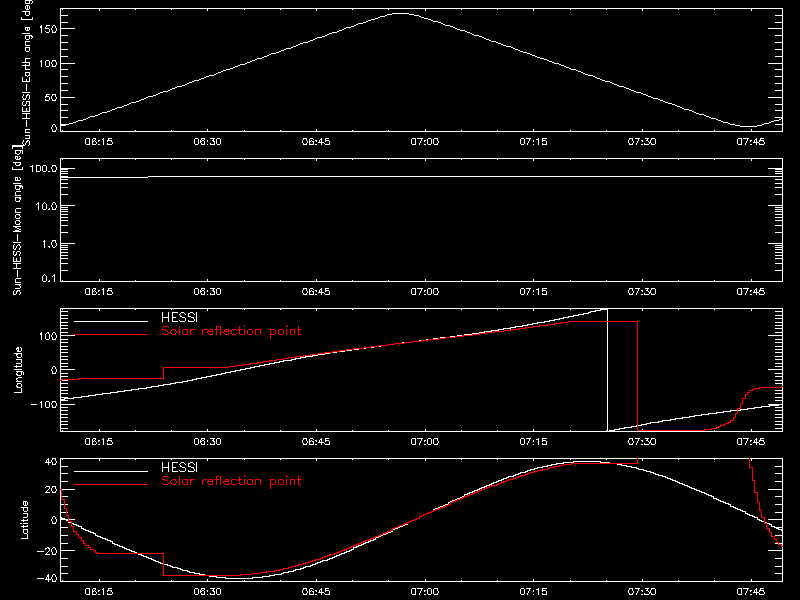Click the 150 tick label on Earth angle plot

47,29
